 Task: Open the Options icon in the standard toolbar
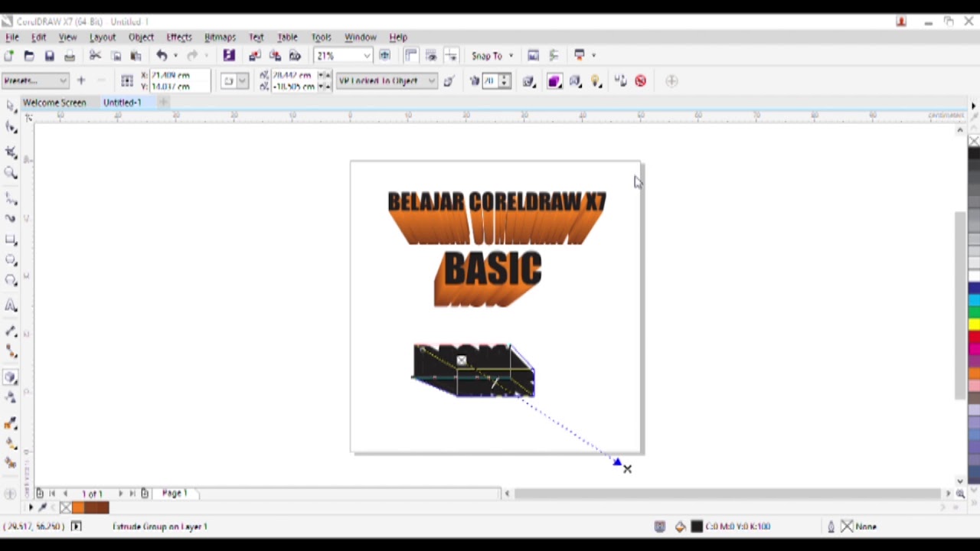point(554,55)
